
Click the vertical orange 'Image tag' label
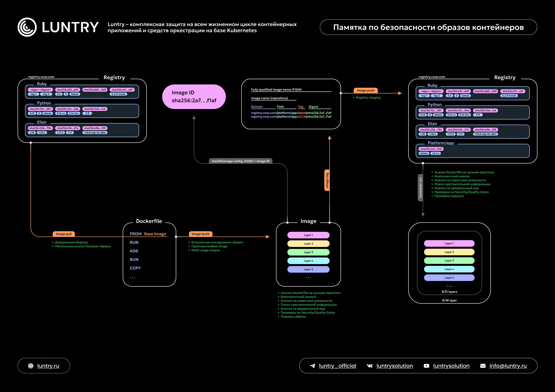tap(327, 180)
